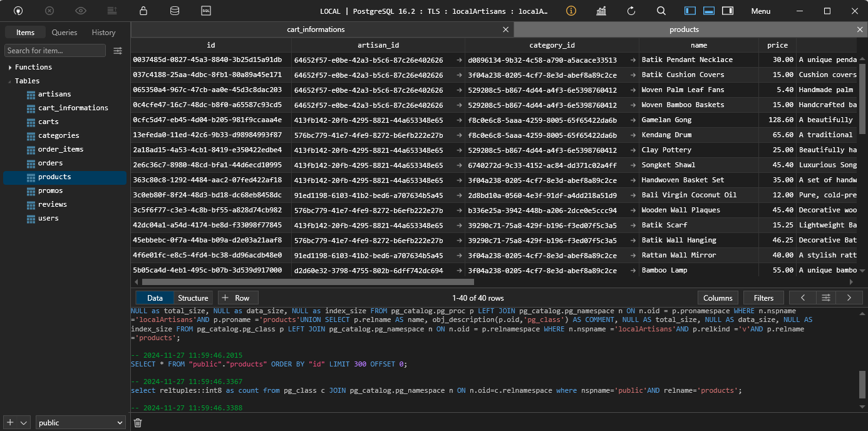The image size is (868, 431).
Task: Select the 128.60 price cell
Action: [x=777, y=120]
